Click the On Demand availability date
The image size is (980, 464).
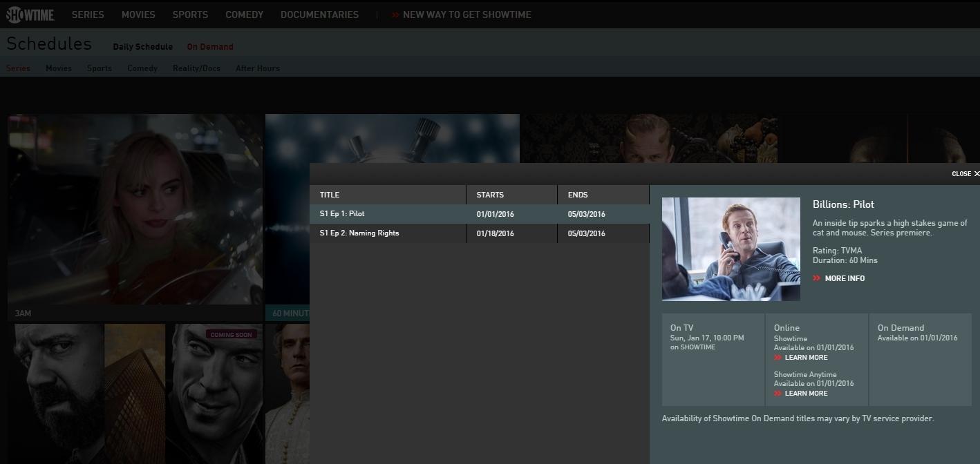pos(918,338)
